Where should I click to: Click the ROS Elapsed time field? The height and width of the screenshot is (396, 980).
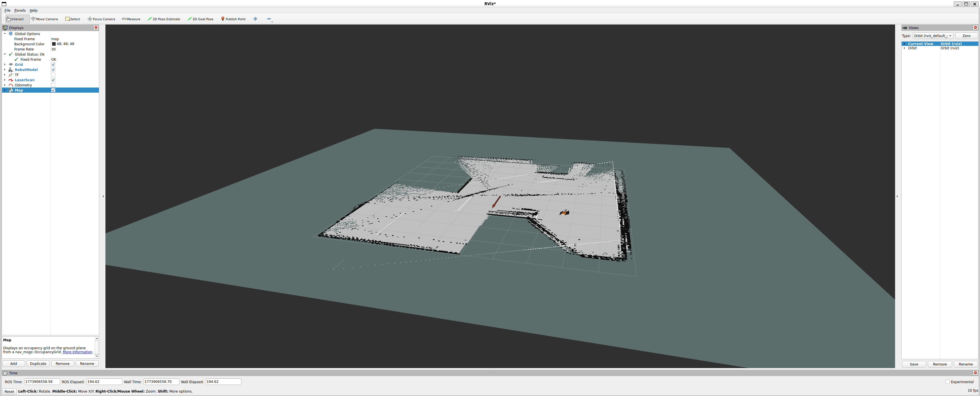(104, 382)
